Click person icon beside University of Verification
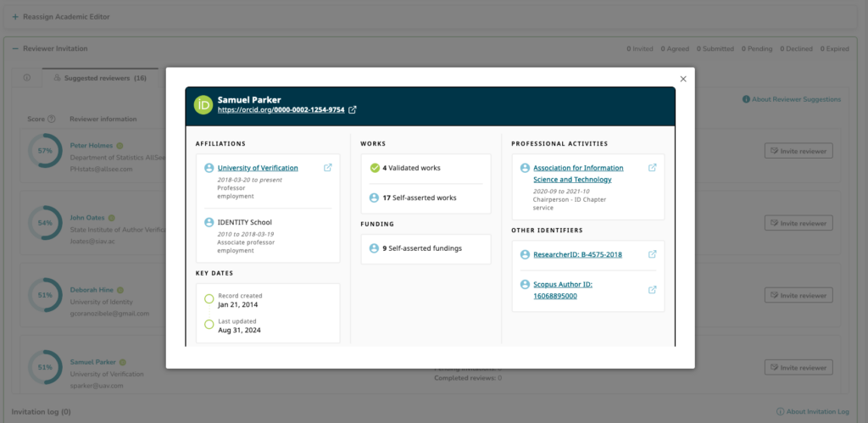868x423 pixels. click(209, 168)
